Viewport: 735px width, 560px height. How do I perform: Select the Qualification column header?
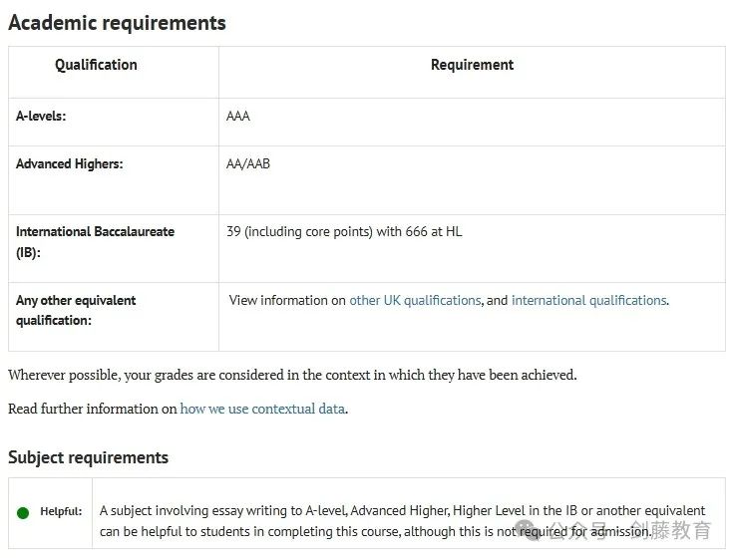point(96,65)
